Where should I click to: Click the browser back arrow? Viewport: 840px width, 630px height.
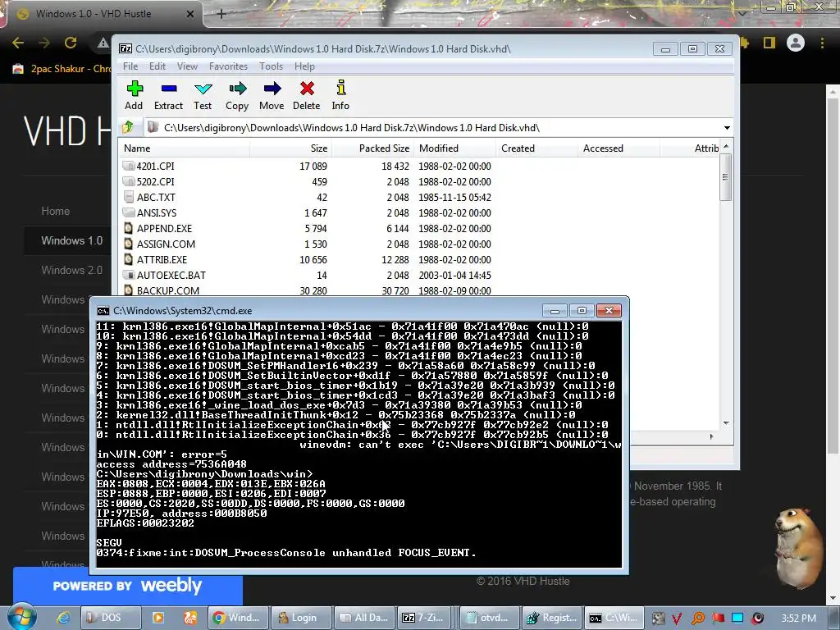coord(18,43)
